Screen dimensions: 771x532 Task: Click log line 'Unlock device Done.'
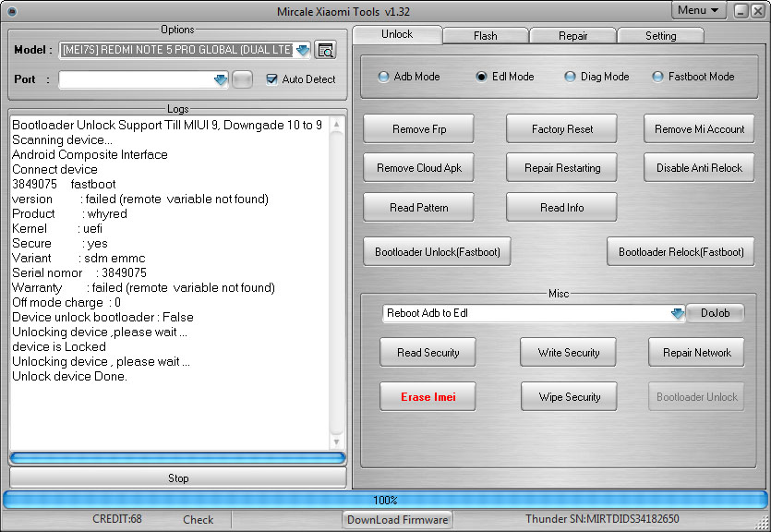point(69,376)
